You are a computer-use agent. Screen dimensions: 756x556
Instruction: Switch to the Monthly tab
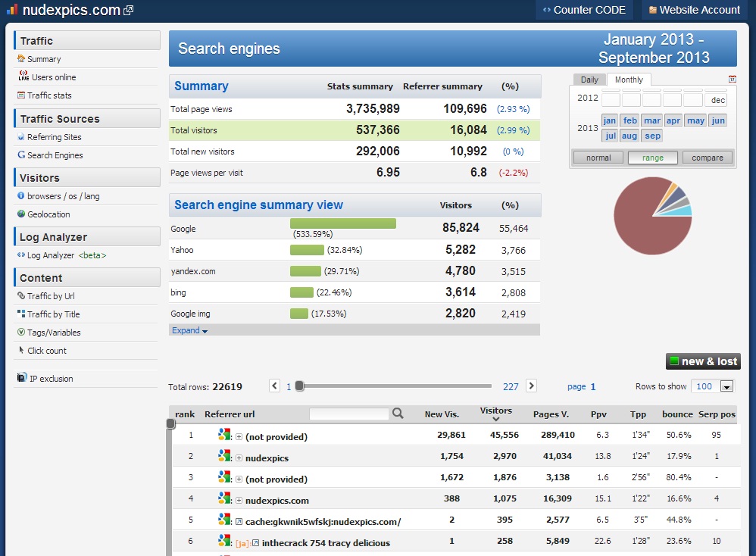click(629, 80)
